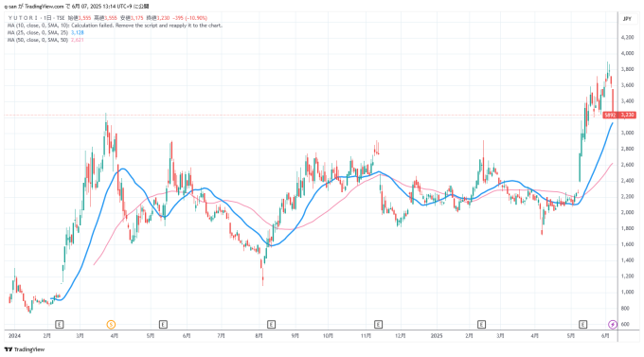Click the 4,200 price axis label
Viewport: 644px width, 357px height.
click(x=627, y=37)
